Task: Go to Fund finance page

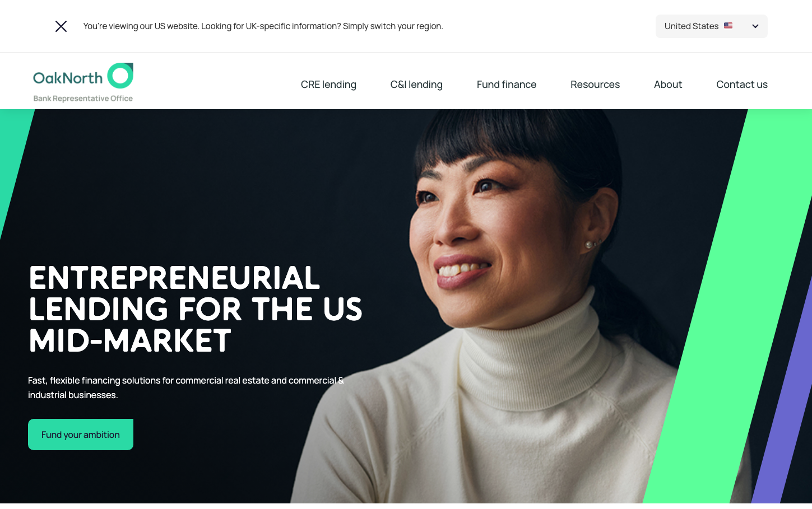Action: tap(507, 85)
